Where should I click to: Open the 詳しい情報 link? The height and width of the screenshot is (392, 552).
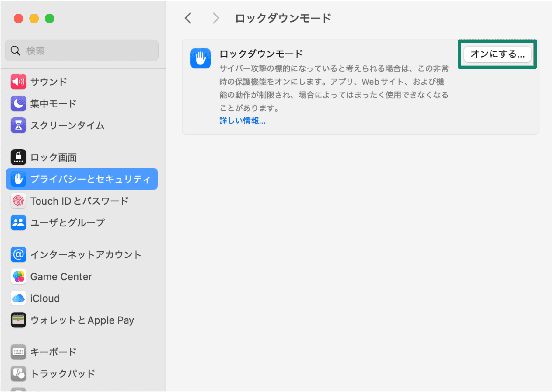(242, 121)
